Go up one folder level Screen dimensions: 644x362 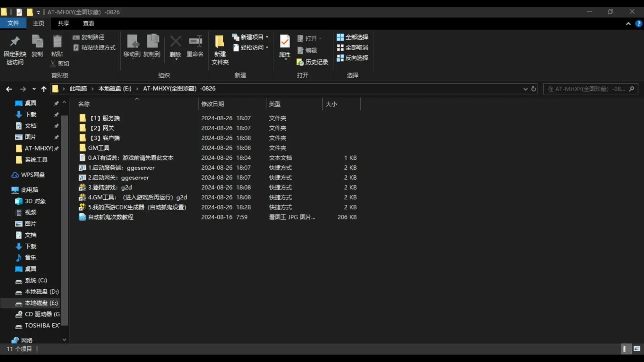pyautogui.click(x=44, y=89)
